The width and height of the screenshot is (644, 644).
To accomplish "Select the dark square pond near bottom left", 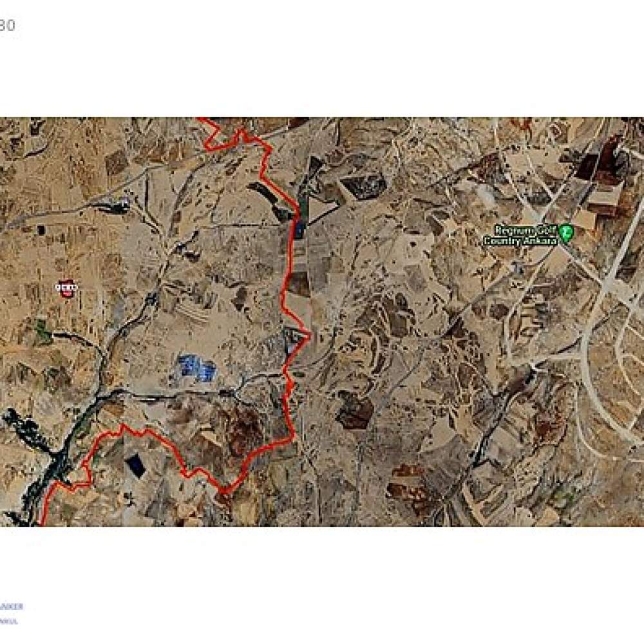I will coord(135,466).
